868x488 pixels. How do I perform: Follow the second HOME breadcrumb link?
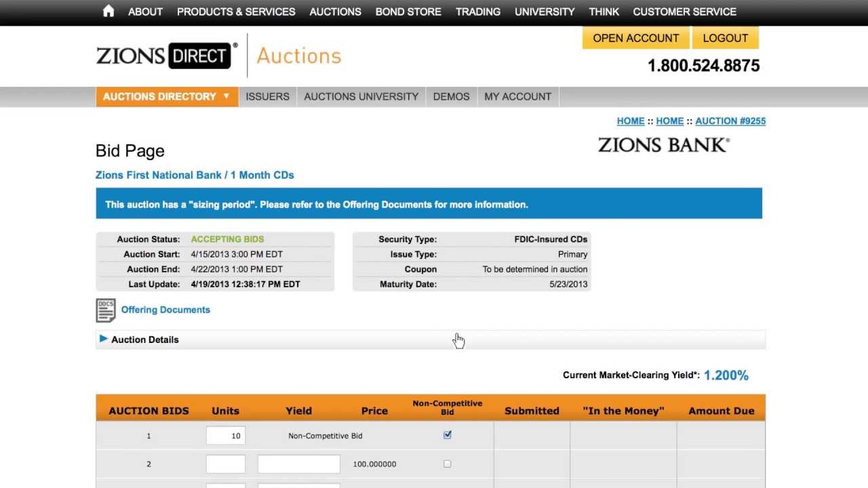click(669, 121)
